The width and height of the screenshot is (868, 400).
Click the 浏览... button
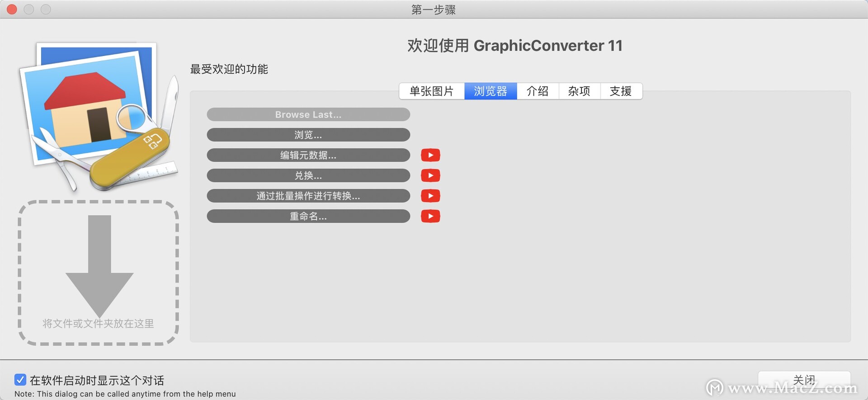[x=308, y=135]
